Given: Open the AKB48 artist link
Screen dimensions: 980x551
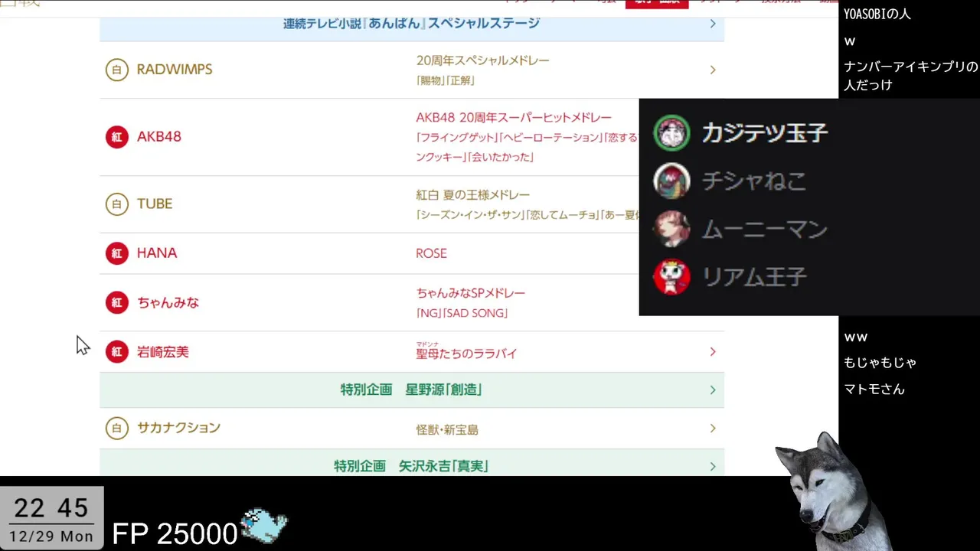Looking at the screenshot, I should (x=159, y=137).
